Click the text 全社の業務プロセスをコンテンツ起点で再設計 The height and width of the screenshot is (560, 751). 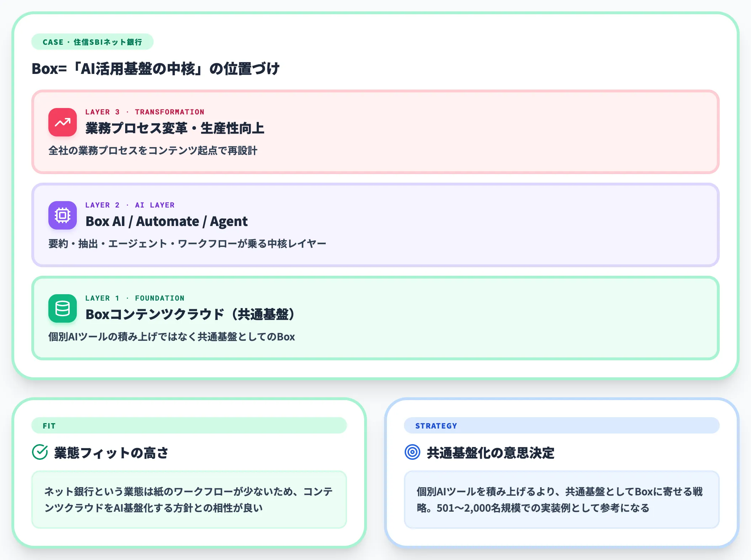click(x=153, y=151)
